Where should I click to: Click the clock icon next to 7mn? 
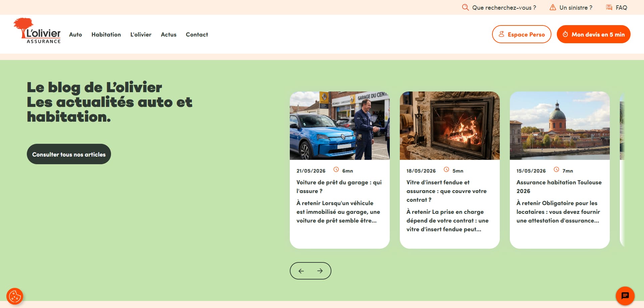click(556, 170)
